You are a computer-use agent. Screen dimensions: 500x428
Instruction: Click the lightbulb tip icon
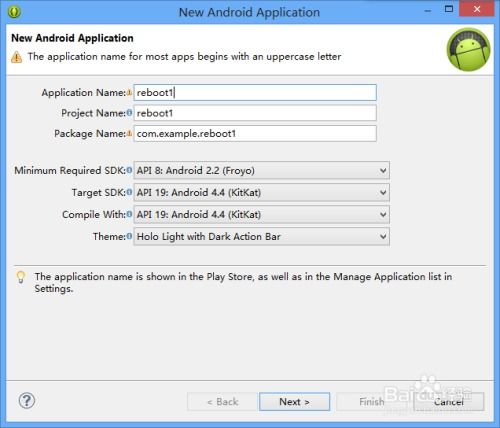point(21,277)
